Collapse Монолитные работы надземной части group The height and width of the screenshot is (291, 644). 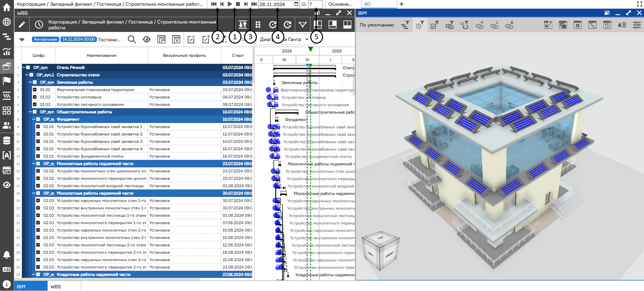click(34, 193)
